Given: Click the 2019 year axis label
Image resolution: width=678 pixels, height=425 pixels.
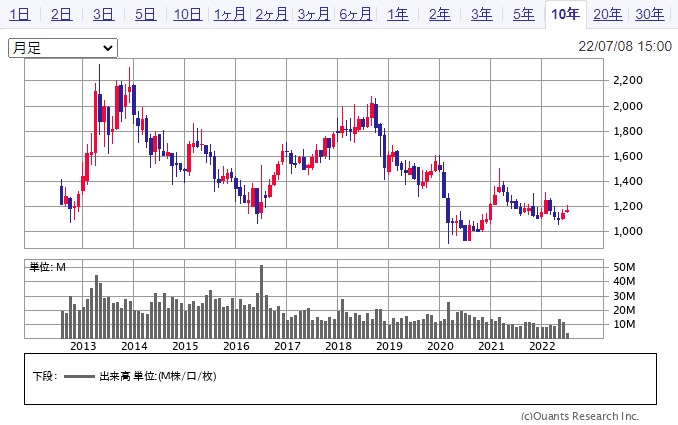Looking at the screenshot, I should (389, 346).
